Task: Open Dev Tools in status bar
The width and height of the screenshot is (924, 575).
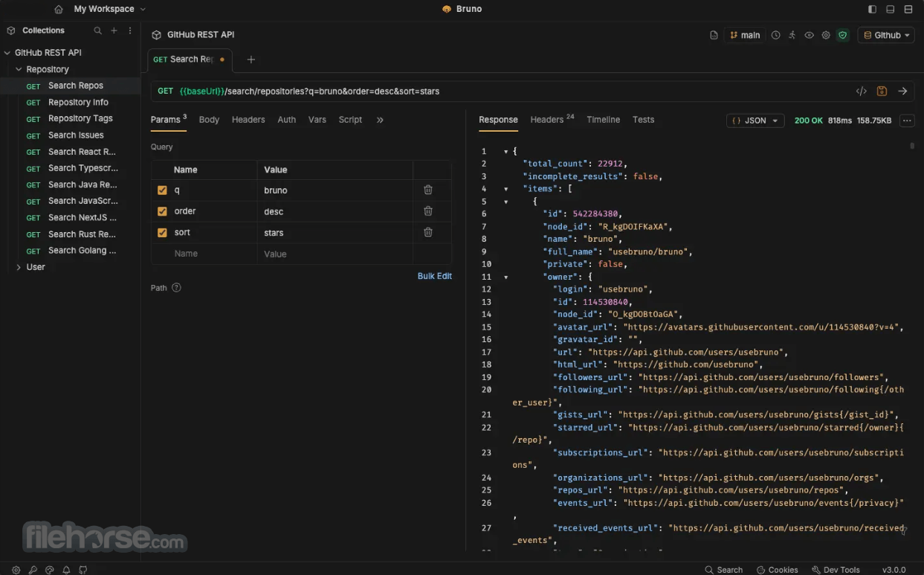Action: (836, 570)
